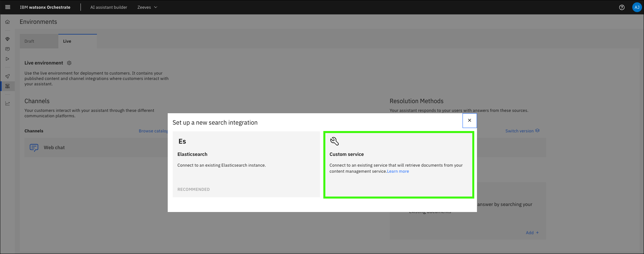Image resolution: width=644 pixels, height=254 pixels.
Task: Choose the Elasticsearch integration tile
Action: click(x=246, y=164)
